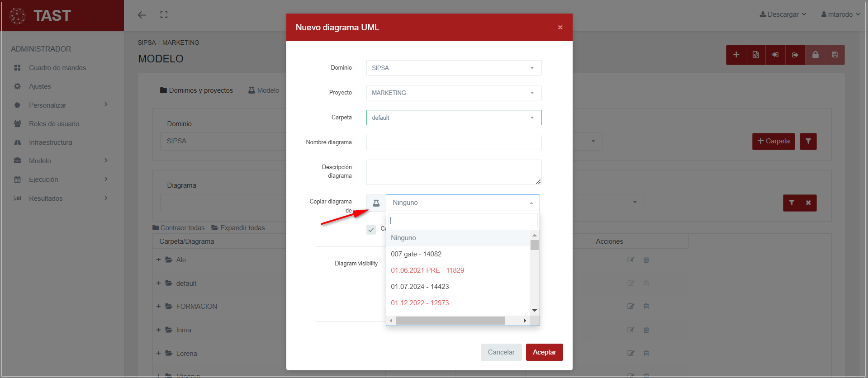The height and width of the screenshot is (378, 868).
Task: Select '01.07.2024 - 14423' option
Action: (420, 287)
